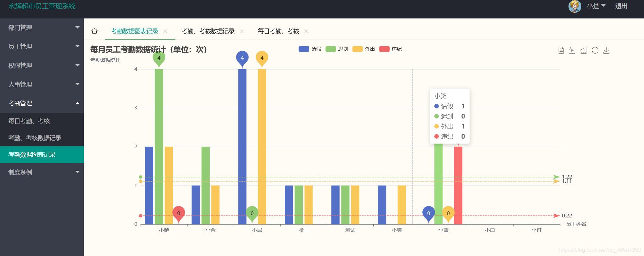Click the red min marker 0 pin

click(179, 213)
